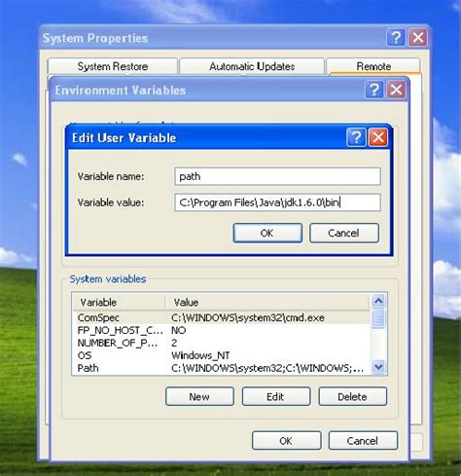Image resolution: width=461 pixels, height=476 pixels.
Task: Switch to the Remote tab
Action: (373, 66)
